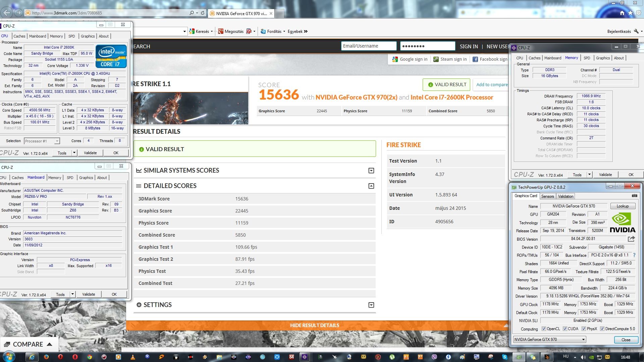Toggle the OpenCL checkbox
644x362 pixels.
click(x=544, y=329)
